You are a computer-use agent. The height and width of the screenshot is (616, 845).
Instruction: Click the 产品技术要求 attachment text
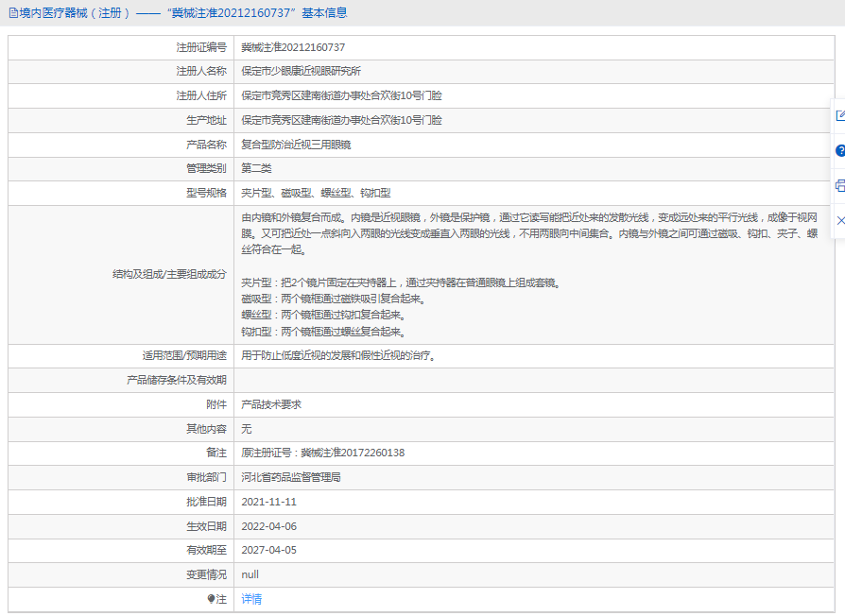click(271, 404)
